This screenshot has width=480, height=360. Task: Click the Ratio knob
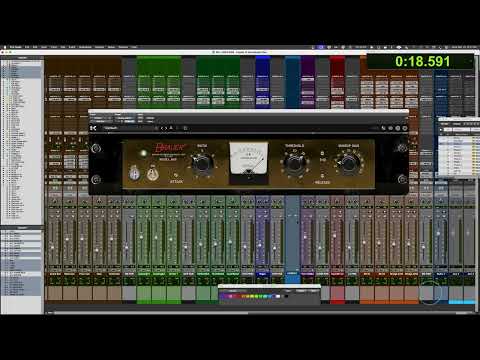pos(202,163)
